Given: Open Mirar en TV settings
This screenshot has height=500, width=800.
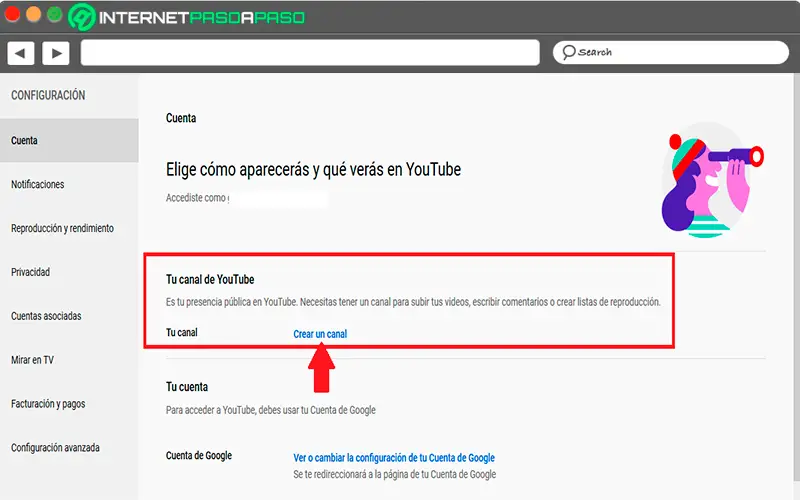Looking at the screenshot, I should 32,360.
